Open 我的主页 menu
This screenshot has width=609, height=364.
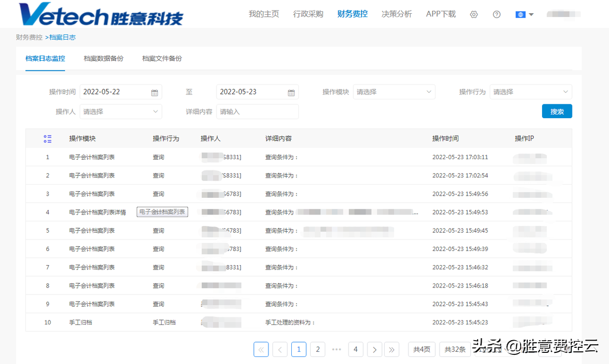pyautogui.click(x=264, y=14)
